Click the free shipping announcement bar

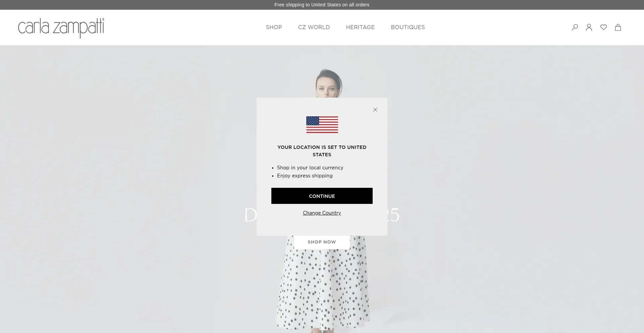click(x=322, y=5)
